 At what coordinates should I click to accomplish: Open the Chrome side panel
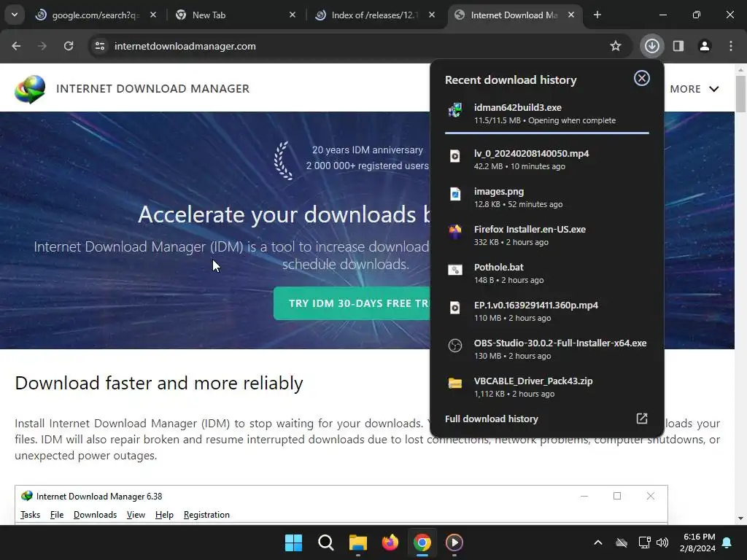point(678,46)
